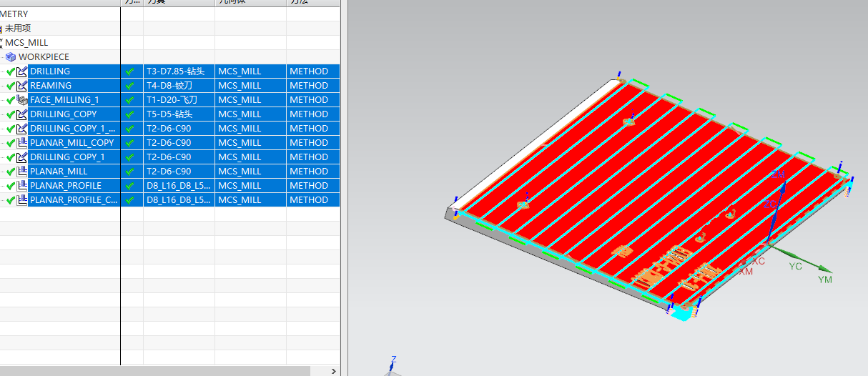This screenshot has height=376, width=868.
Task: Click METHOD cell in REAMING row
Action: (x=313, y=86)
